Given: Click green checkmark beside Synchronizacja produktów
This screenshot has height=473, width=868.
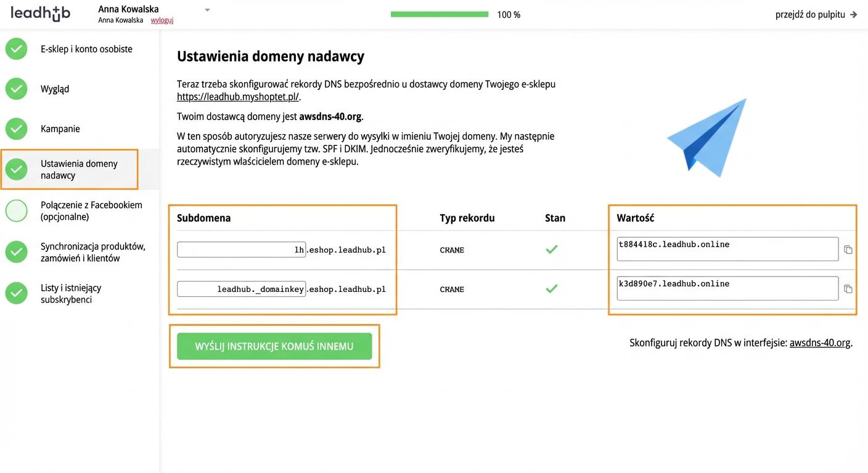Looking at the screenshot, I should pos(17,252).
